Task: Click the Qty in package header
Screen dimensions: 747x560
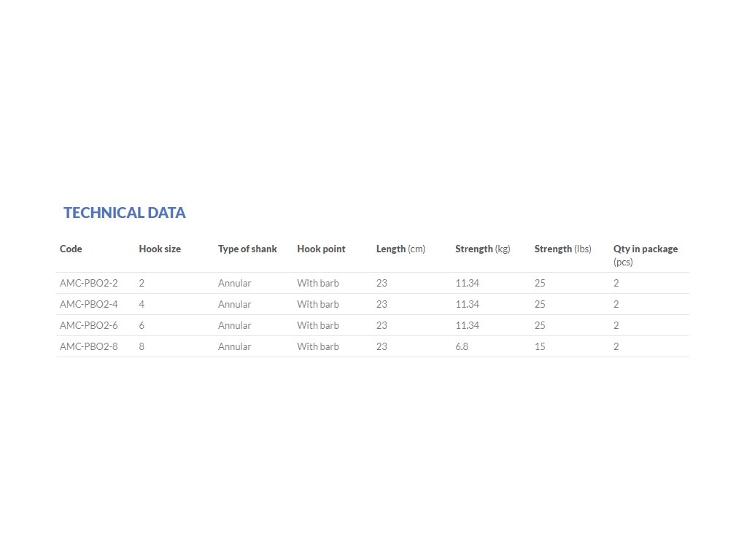Action: [645, 249]
